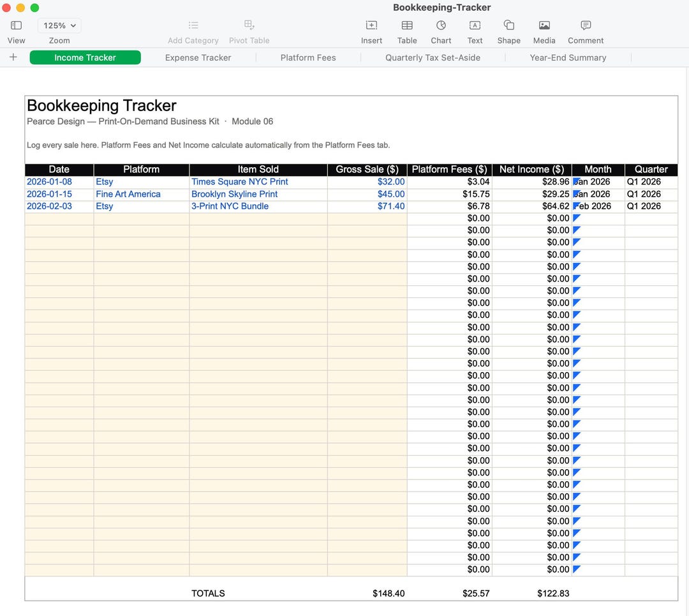Viewport: 689px width, 616px height.
Task: Click the Add Category icon
Action: pos(193,25)
